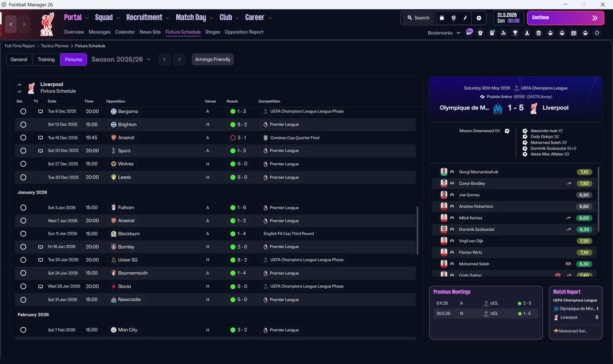
Task: Click the training cone bookmark icon
Action: point(527,33)
